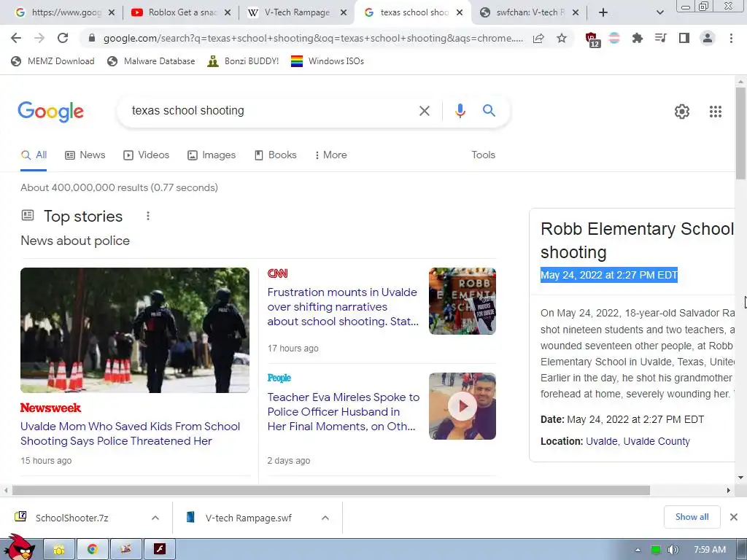Open the Extensions puzzle piece menu
Screen dimensions: 747x560
tap(637, 38)
